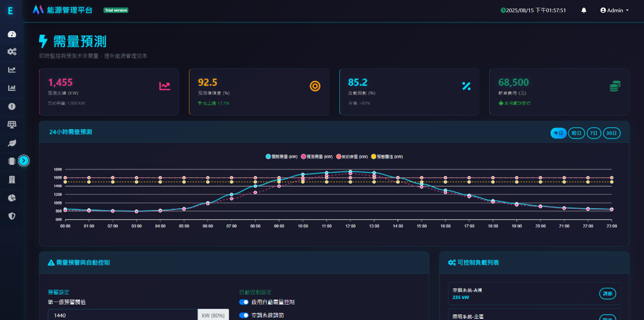Viewport: 644px width, 320px height.
Task: Click the 12:00 actual demand peak point
Action: [x=350, y=171]
